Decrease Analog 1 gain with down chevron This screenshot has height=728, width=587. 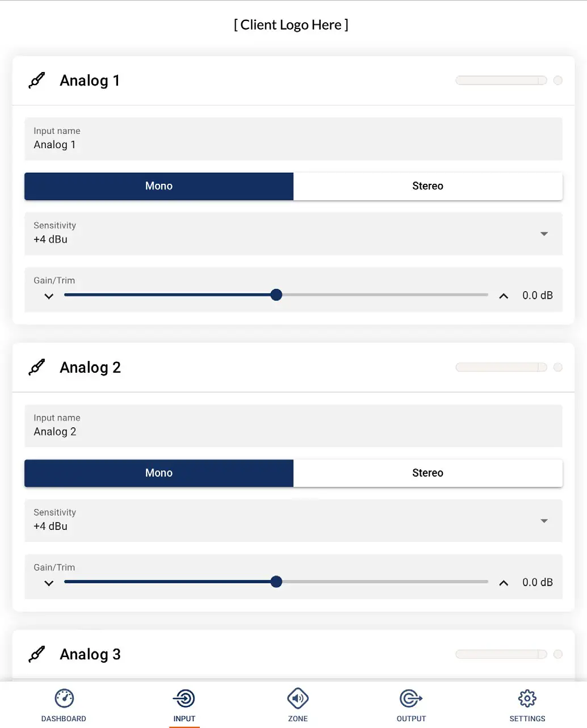pos(49,296)
